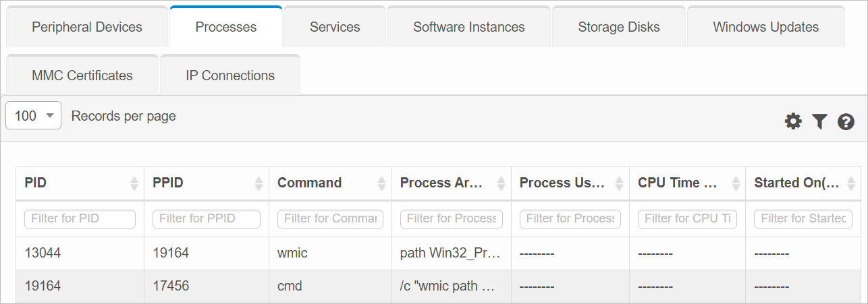Image resolution: width=868 pixels, height=304 pixels.
Task: Open the help question mark icon
Action: click(846, 121)
